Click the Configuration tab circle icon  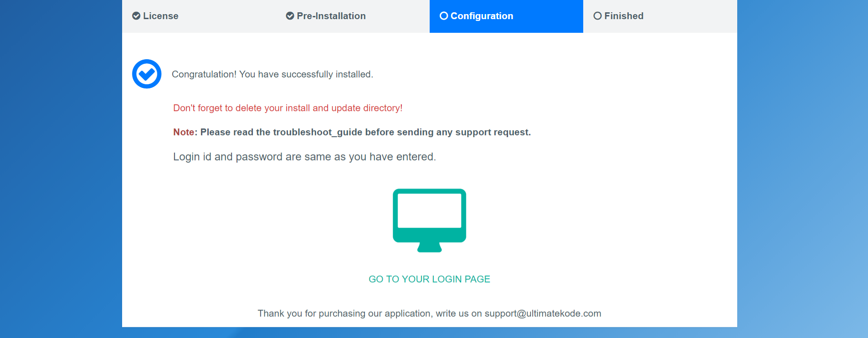(444, 16)
